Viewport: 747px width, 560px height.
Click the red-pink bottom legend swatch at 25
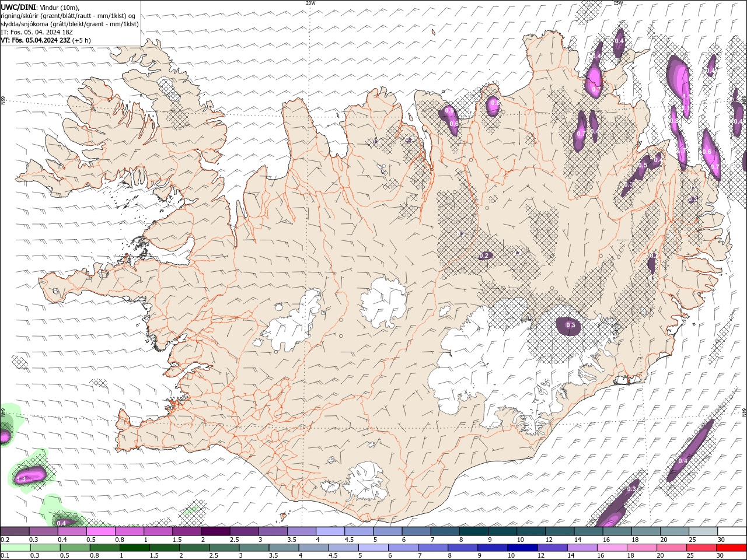[701, 548]
